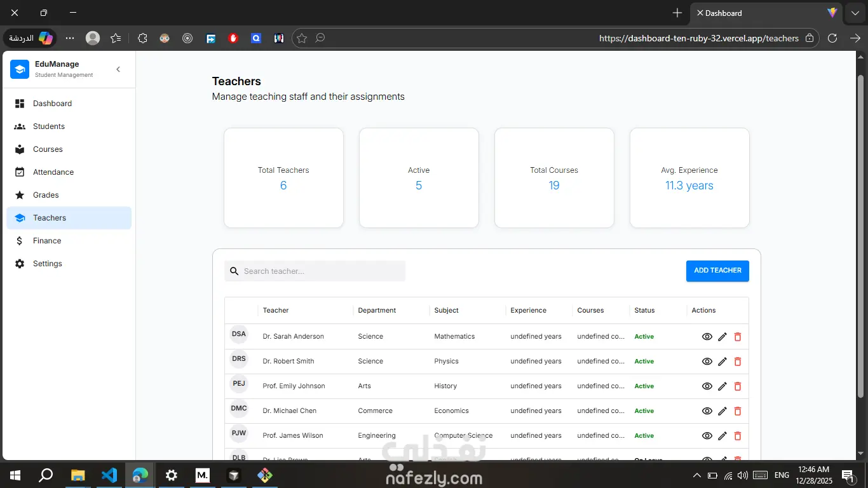This screenshot has height=488, width=868.
Task: Delete Dr. Robert Smith's record
Action: (738, 362)
